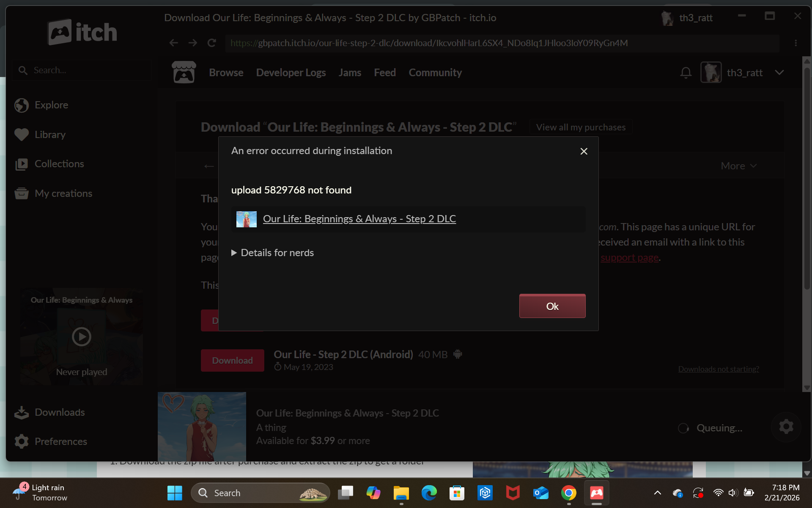Click the Explore globe icon in sidebar
This screenshot has height=508, width=812.
click(x=21, y=105)
